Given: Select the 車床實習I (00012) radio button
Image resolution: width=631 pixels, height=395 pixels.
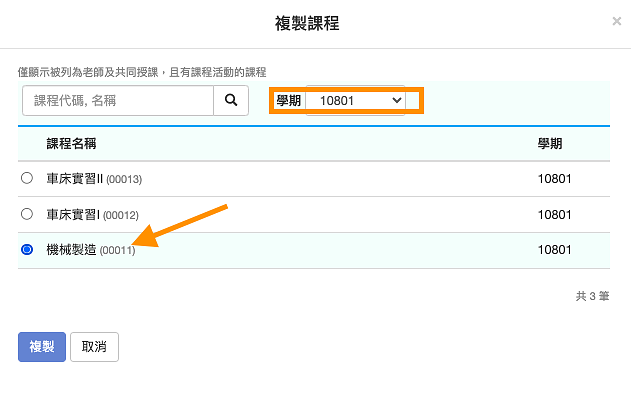Looking at the screenshot, I should pos(27,214).
